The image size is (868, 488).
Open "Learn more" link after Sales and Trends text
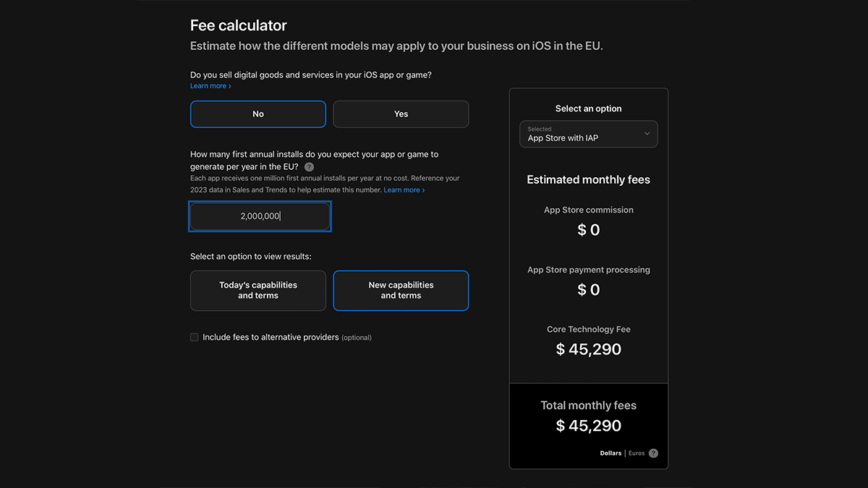pos(404,190)
